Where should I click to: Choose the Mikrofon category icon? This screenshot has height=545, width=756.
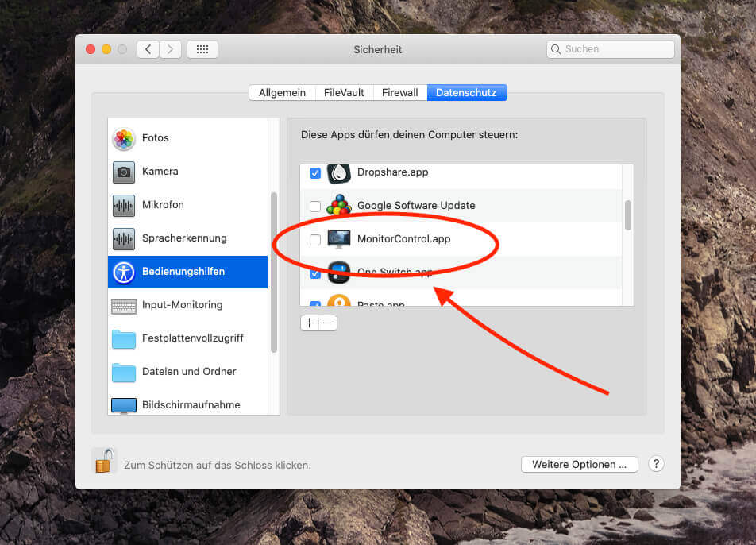124,205
